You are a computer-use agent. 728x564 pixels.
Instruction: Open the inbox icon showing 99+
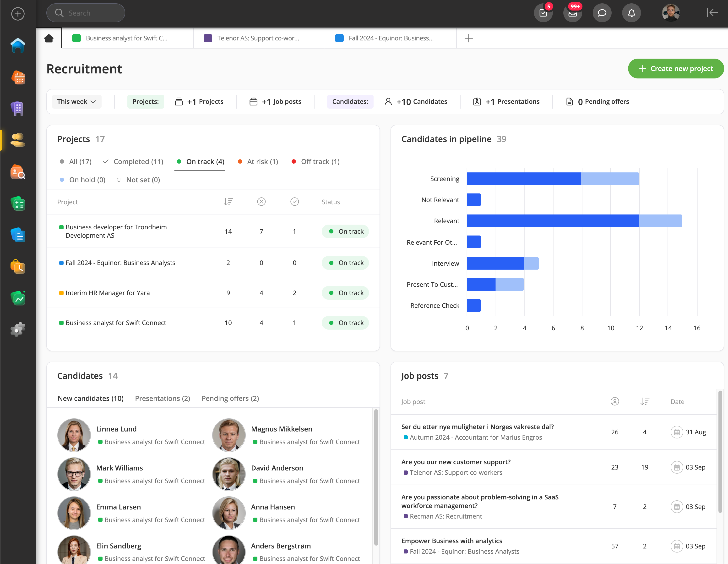[x=572, y=13]
